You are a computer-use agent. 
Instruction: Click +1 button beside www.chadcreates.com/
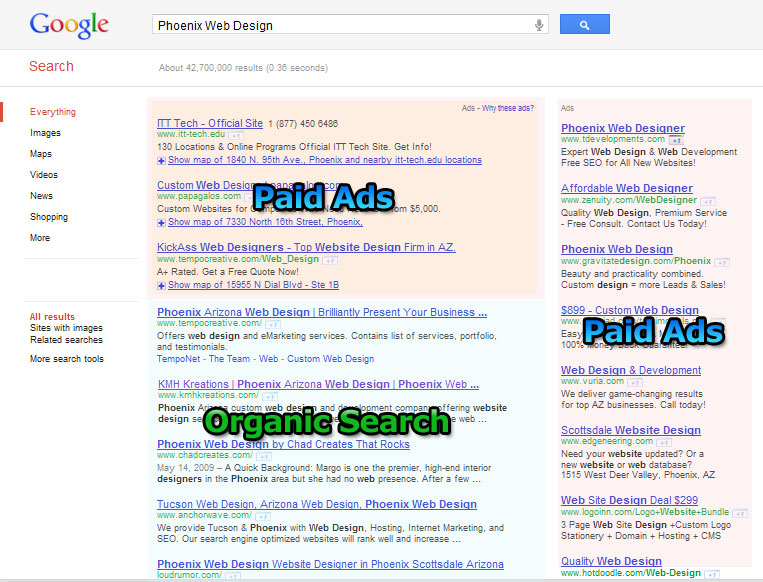coord(264,456)
